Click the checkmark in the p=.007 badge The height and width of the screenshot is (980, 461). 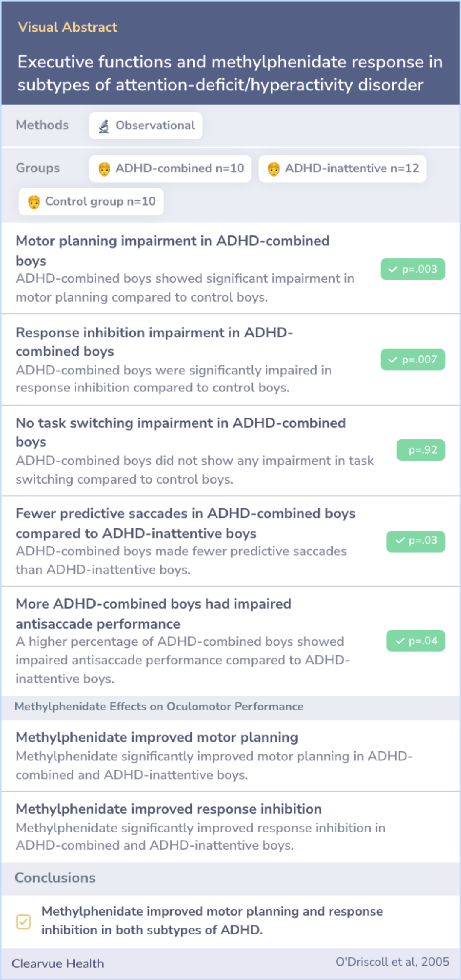[393, 360]
